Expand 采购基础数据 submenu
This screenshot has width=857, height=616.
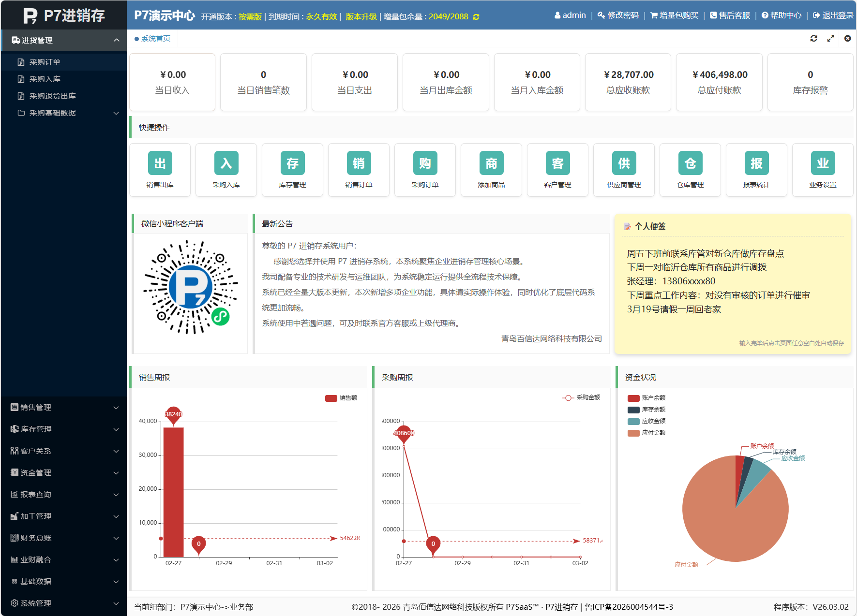[63, 113]
